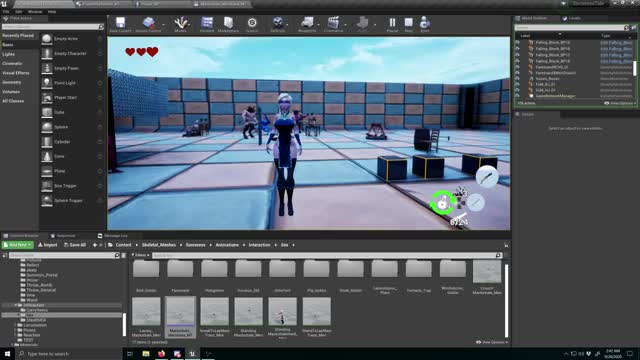
Task: Stop the play-in-editor session
Action: click(408, 22)
